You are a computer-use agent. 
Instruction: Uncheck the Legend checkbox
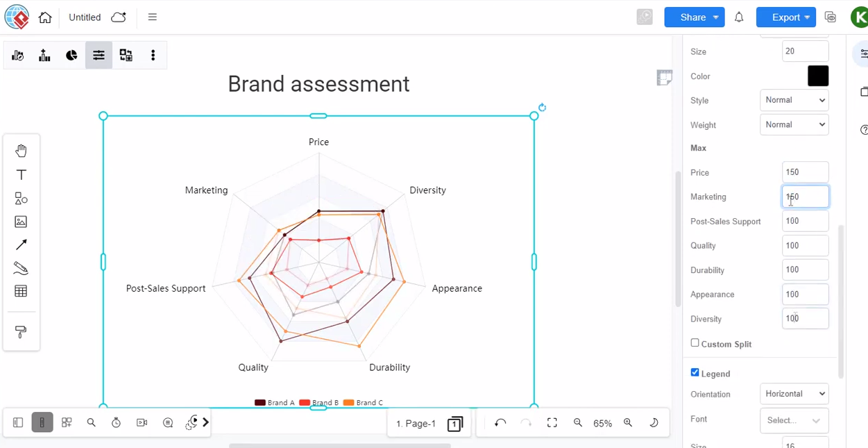(695, 373)
